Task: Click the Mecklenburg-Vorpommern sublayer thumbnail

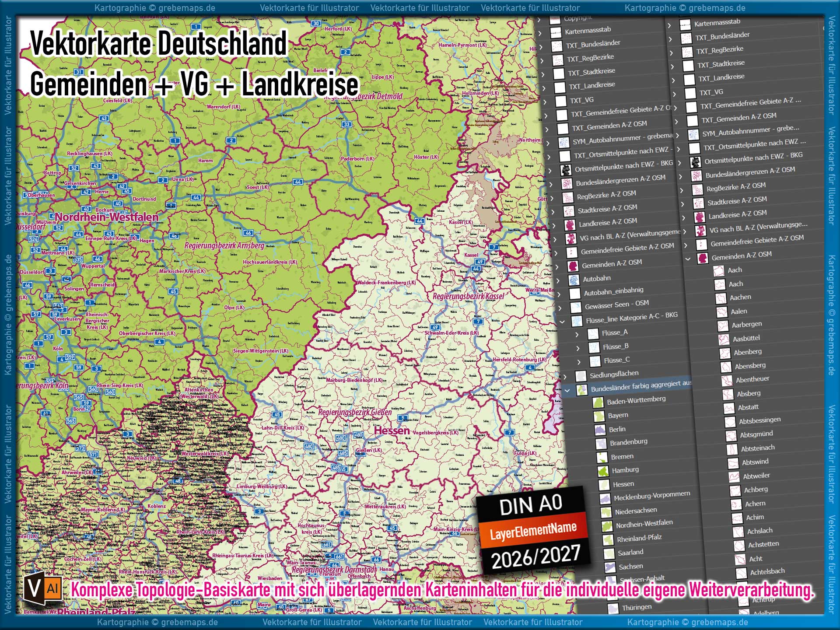Action: click(605, 499)
